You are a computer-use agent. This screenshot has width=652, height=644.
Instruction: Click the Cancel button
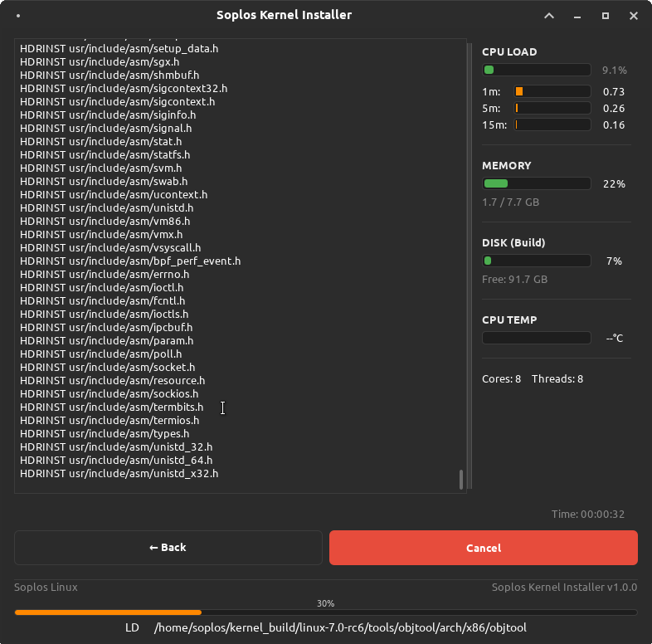click(483, 548)
